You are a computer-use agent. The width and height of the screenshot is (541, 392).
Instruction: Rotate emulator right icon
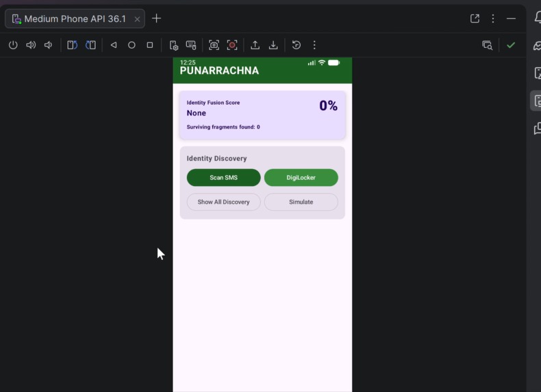[91, 45]
